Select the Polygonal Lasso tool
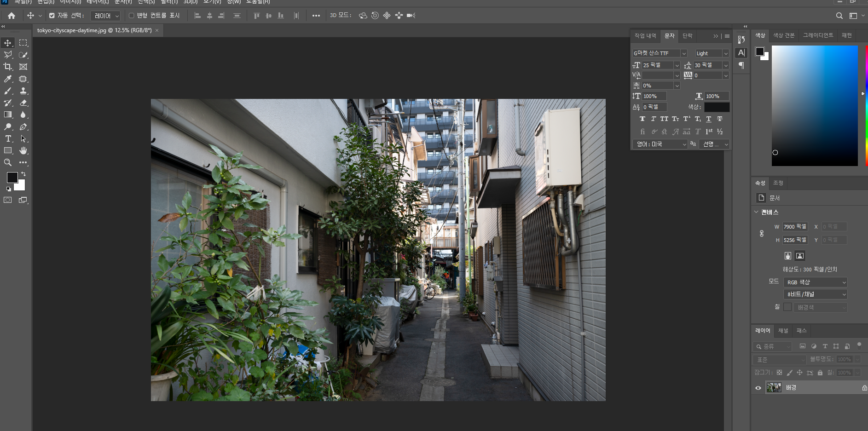Viewport: 868px width, 431px height. click(x=8, y=55)
